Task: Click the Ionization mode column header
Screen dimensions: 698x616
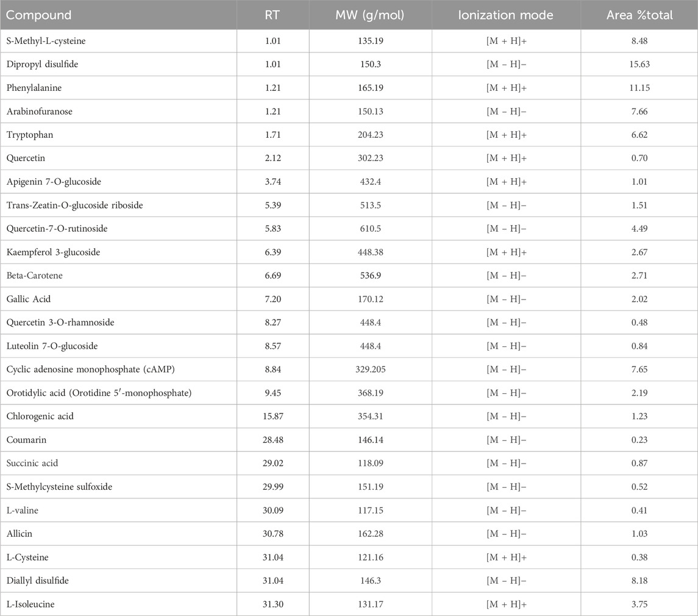Action: point(505,15)
